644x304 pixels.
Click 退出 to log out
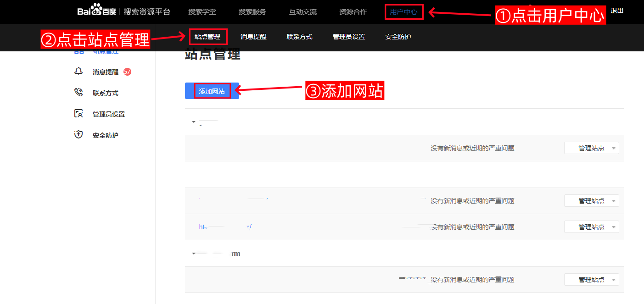[x=617, y=10]
